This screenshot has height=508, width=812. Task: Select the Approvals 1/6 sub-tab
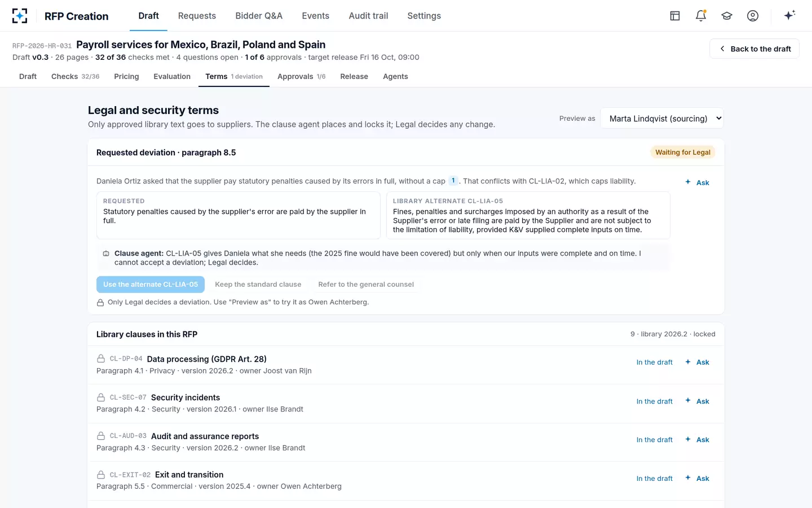302,76
